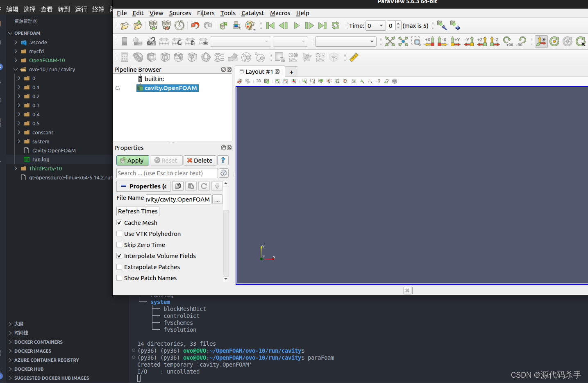Viewport: 588px width, 383px height.
Task: Click the Zoom to box icon
Action: pyautogui.click(x=416, y=41)
